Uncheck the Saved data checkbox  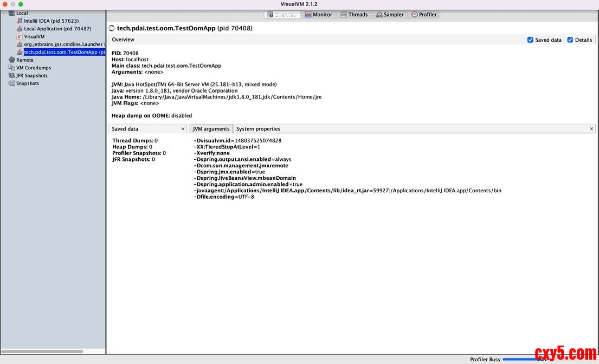530,40
